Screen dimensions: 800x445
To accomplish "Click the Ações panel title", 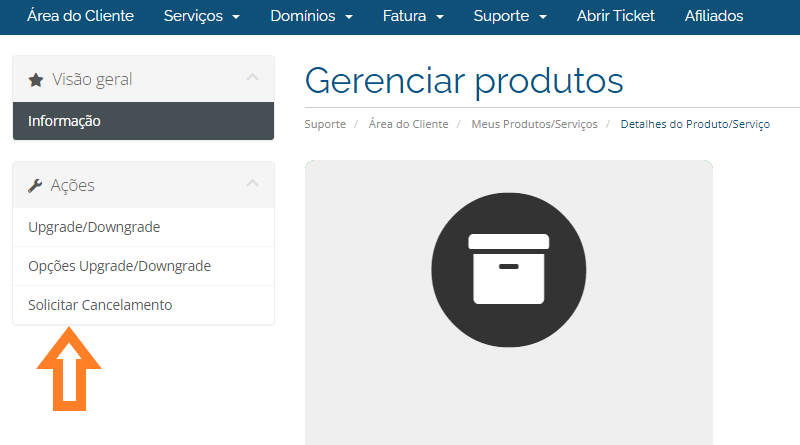I will [72, 185].
